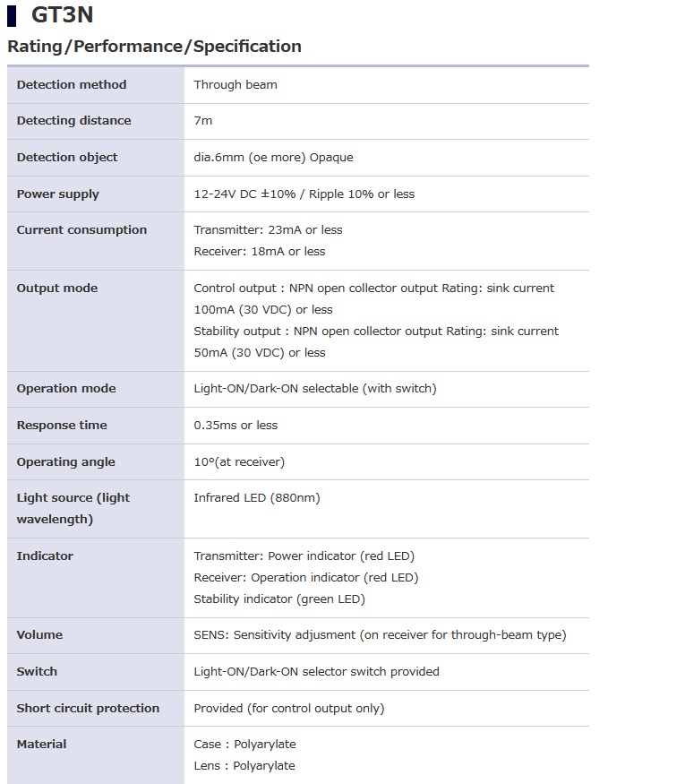
Task: Click the Transmitter 23mA or less line
Action: (268, 230)
